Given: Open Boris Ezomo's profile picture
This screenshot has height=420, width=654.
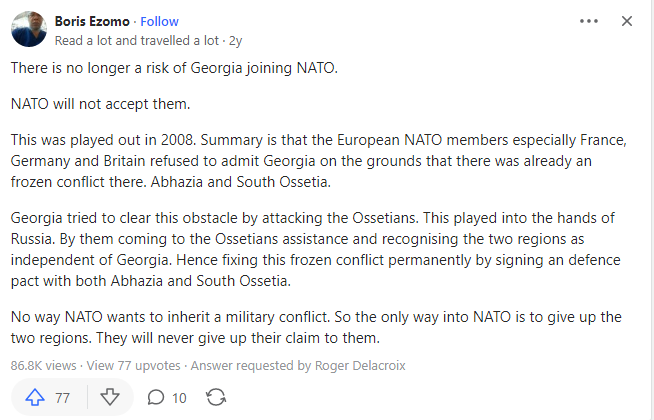Looking at the screenshot, I should tap(29, 29).
